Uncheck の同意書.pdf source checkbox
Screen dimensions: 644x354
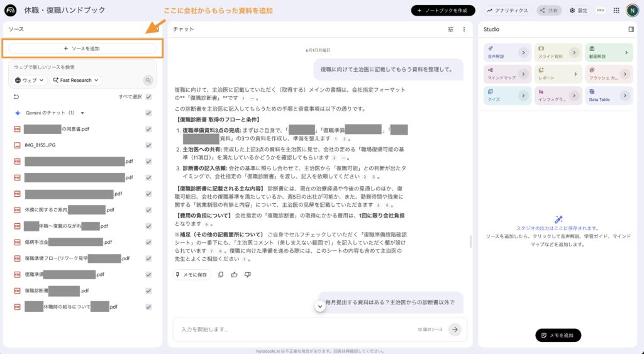click(x=148, y=129)
